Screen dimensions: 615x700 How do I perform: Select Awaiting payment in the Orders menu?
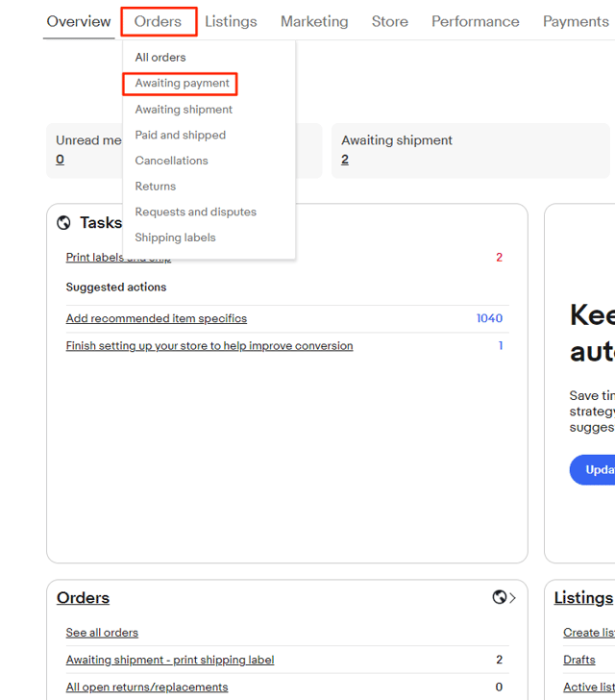(182, 84)
